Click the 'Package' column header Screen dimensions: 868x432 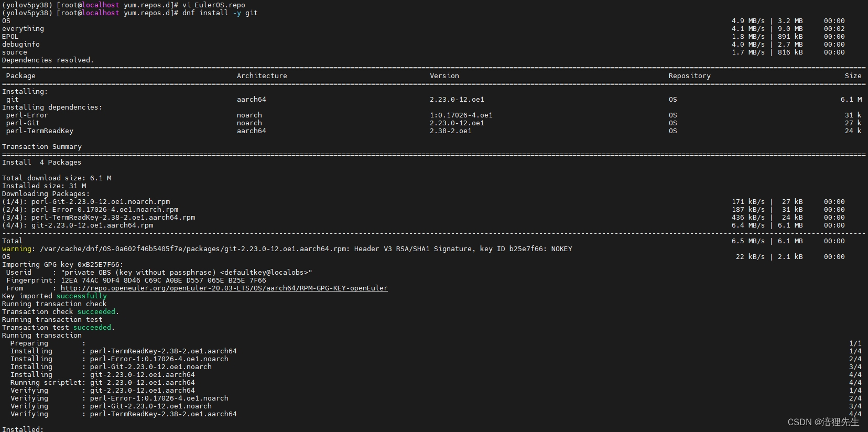[x=21, y=76]
